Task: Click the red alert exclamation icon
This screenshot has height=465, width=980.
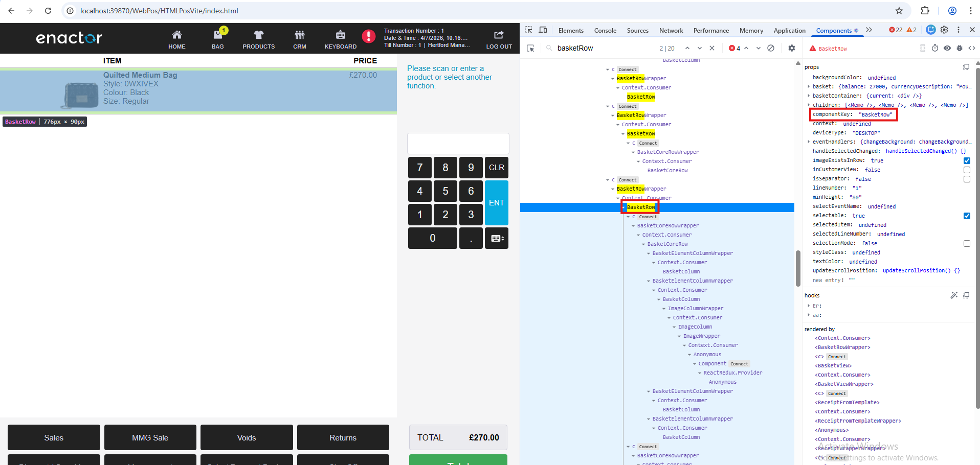Action: click(368, 36)
